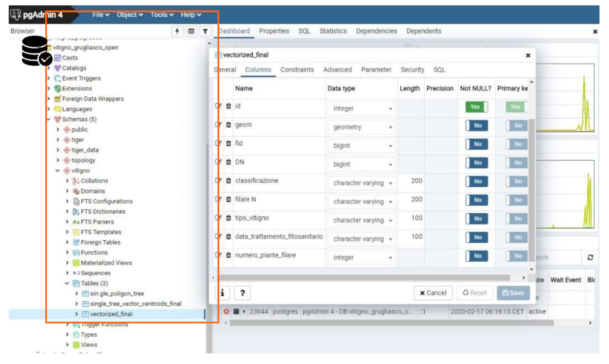Click the dialog's horizontal scrollbar
Image resolution: width=609 pixels, height=364 pixels.
[x=364, y=278]
